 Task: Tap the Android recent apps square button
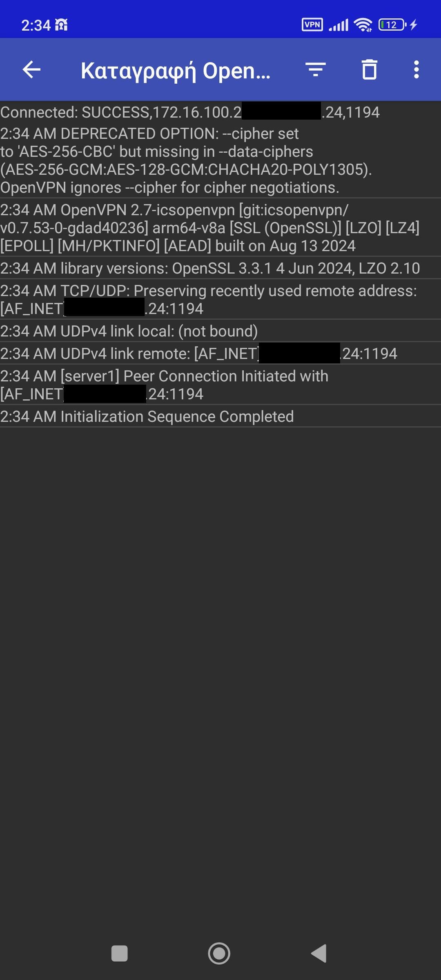120,954
